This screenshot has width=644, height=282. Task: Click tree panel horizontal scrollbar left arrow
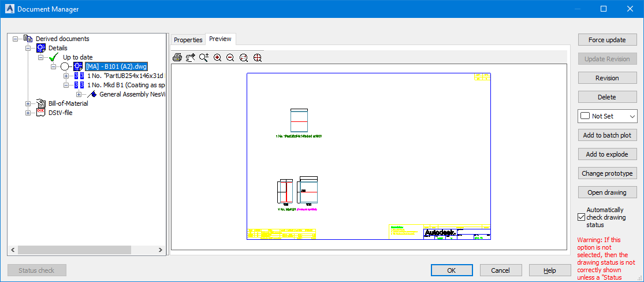[x=12, y=250]
